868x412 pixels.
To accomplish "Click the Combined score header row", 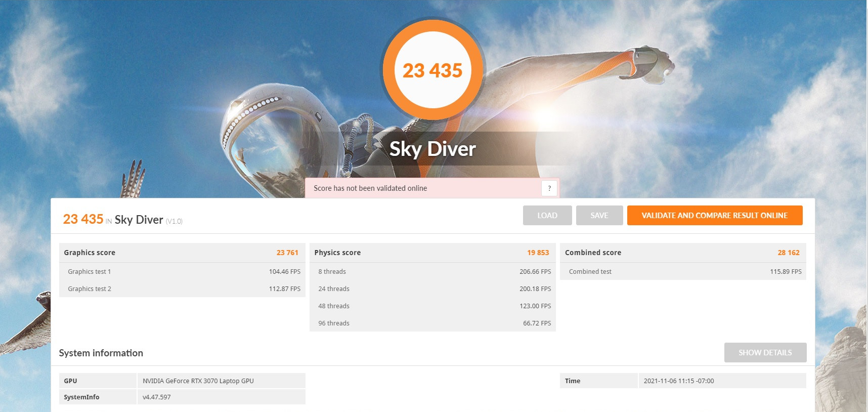I will (682, 253).
